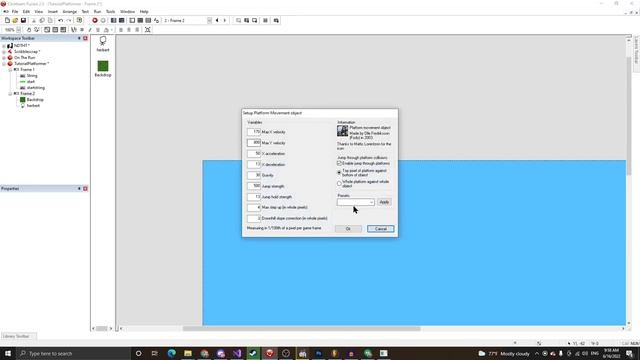
Task: Click the X acceleration input field
Action: (253, 153)
